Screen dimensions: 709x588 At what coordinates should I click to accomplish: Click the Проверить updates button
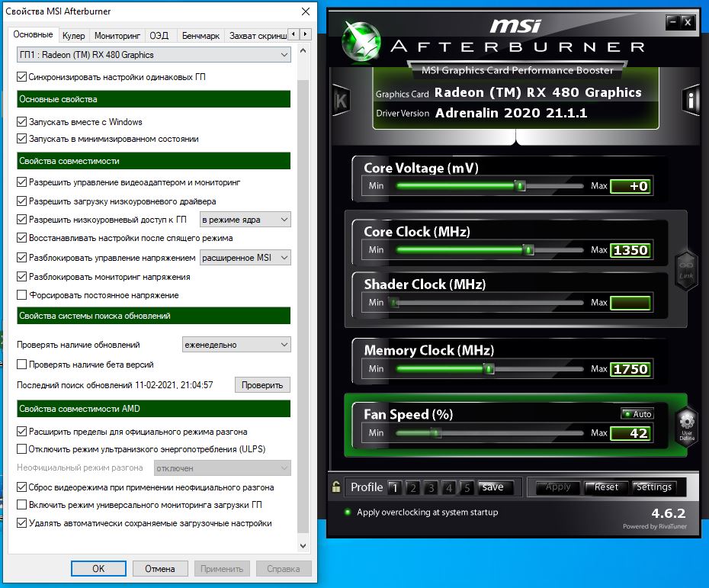tap(262, 385)
